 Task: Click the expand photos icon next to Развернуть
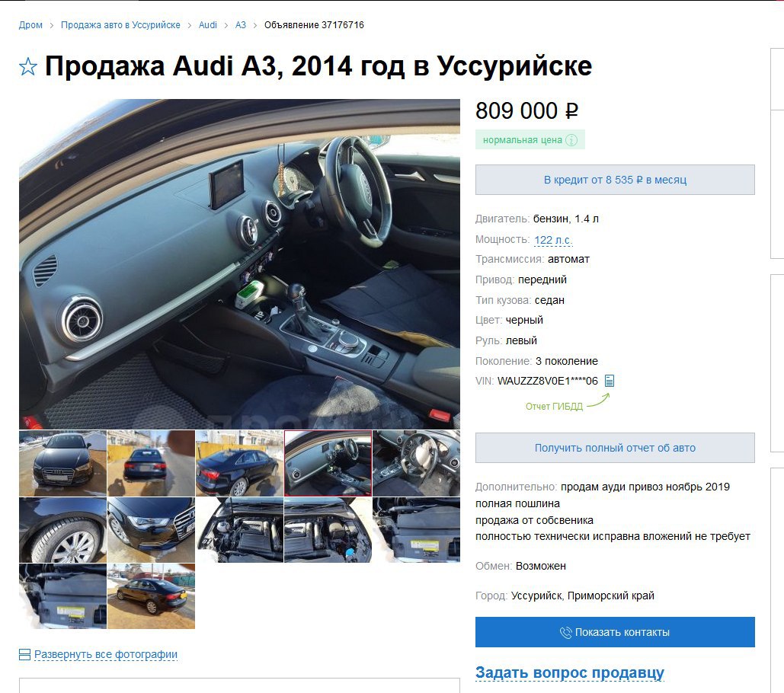tap(24, 654)
